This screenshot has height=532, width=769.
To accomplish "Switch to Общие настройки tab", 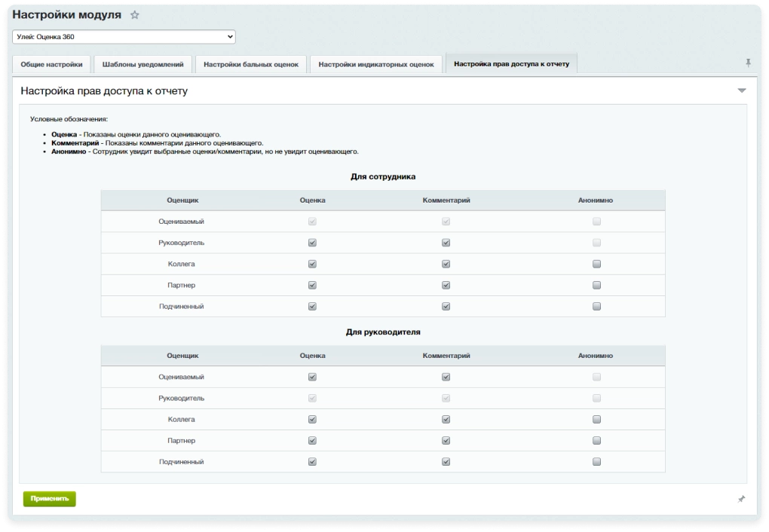I will 51,64.
